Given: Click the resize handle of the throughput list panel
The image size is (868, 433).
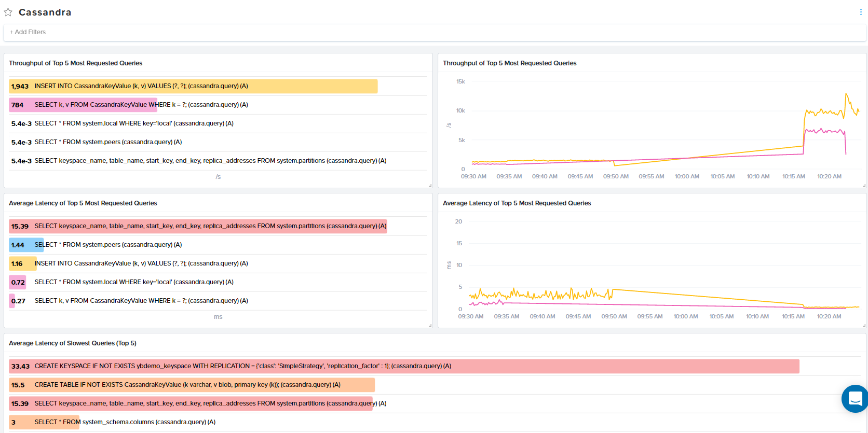Looking at the screenshot, I should [x=430, y=185].
